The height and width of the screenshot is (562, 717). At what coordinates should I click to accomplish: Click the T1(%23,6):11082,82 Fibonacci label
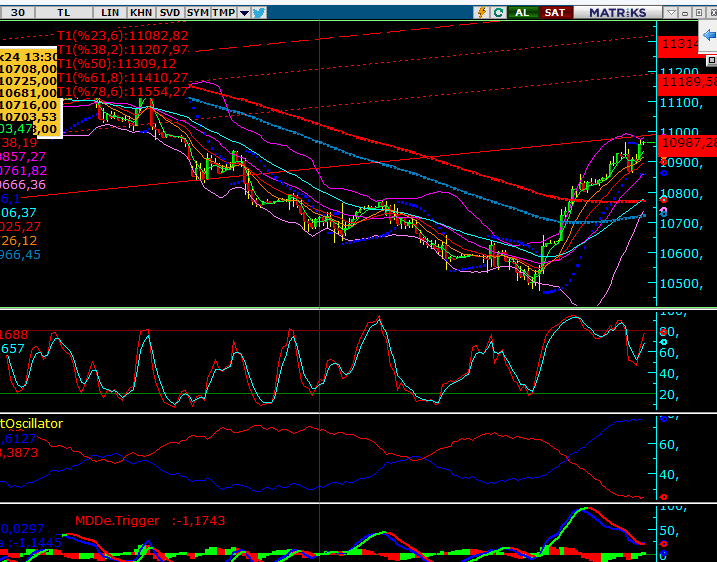tap(123, 35)
